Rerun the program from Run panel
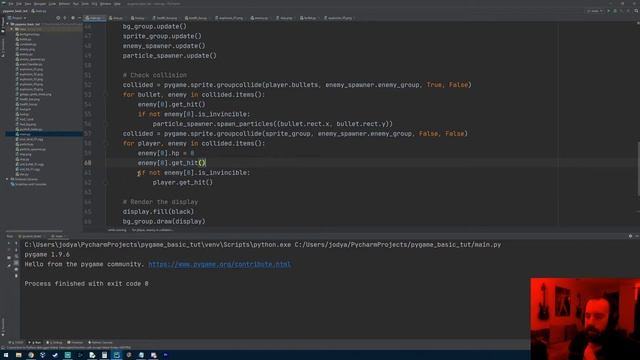The width and height of the screenshot is (640, 360). (x=9, y=244)
